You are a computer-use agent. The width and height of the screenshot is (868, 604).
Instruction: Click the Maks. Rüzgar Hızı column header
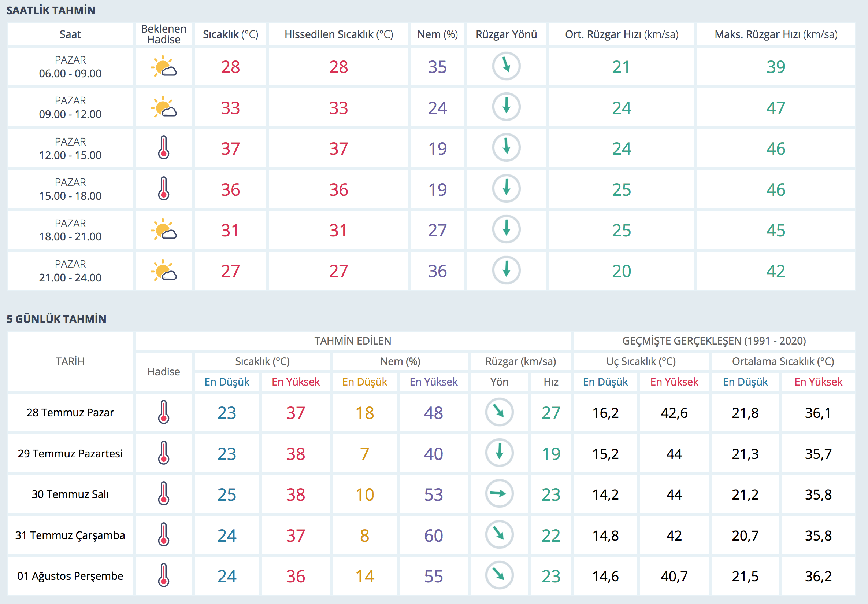click(x=776, y=34)
